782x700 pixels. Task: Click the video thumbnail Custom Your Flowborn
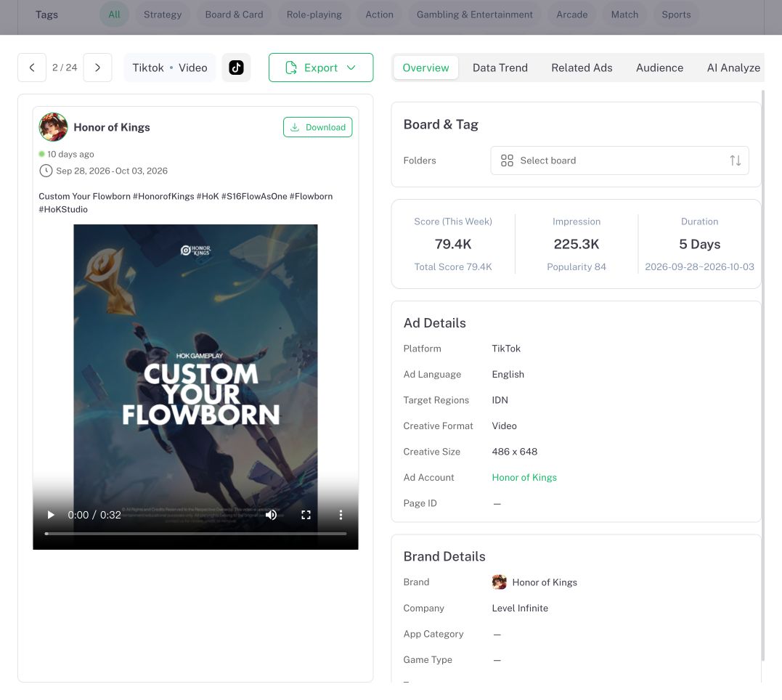coord(195,387)
